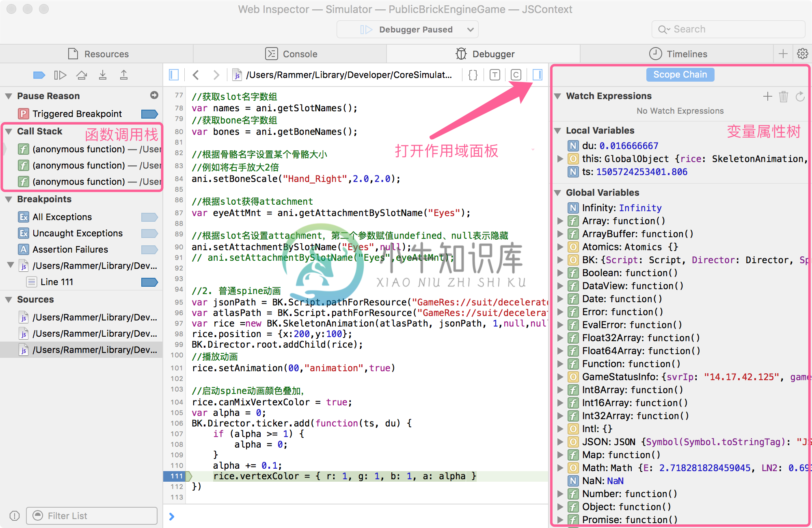
Task: Expand breakpoint file /Users/Rammer/Library/Dev
Action: point(11,265)
